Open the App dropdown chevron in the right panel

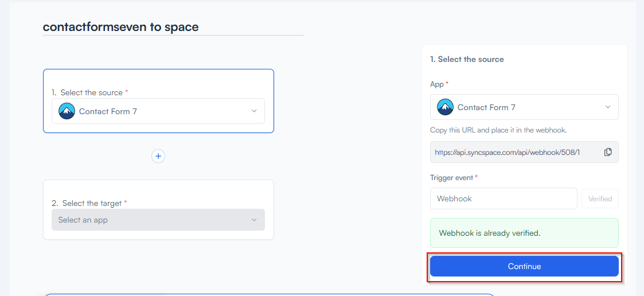608,107
